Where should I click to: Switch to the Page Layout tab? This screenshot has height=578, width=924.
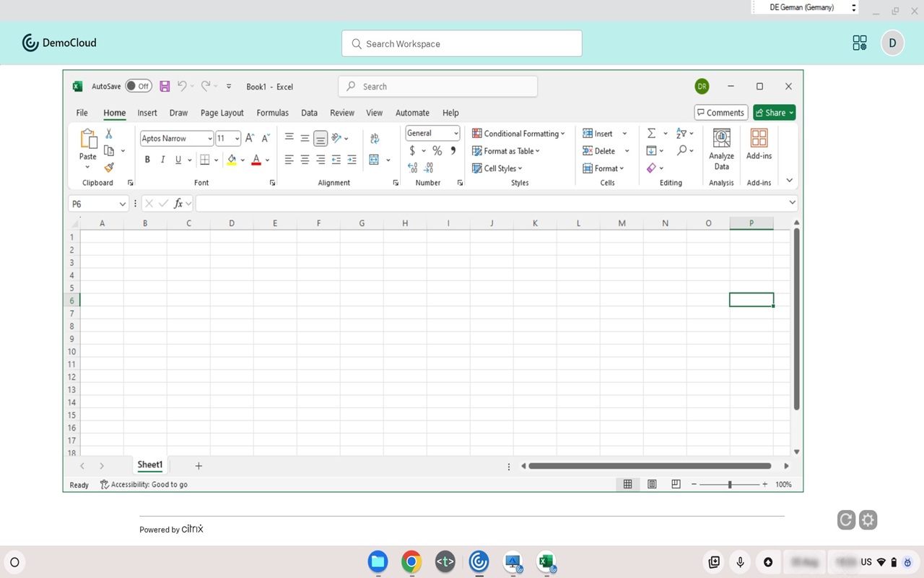pos(222,113)
